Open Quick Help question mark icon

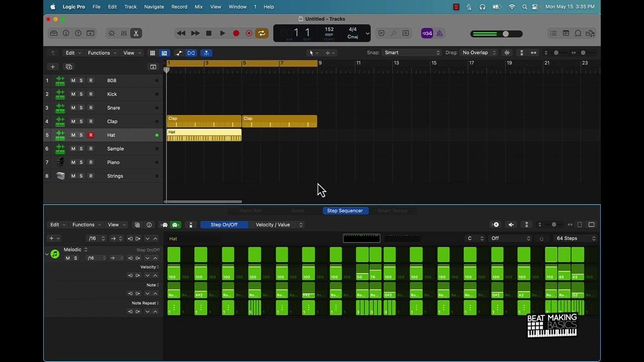point(78,33)
